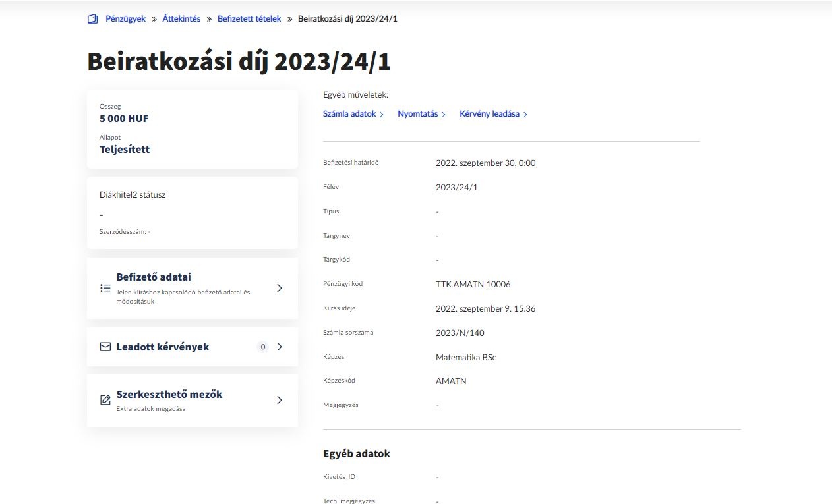The image size is (832, 504).
Task: Click Nyomtatás to print
Action: click(x=422, y=114)
